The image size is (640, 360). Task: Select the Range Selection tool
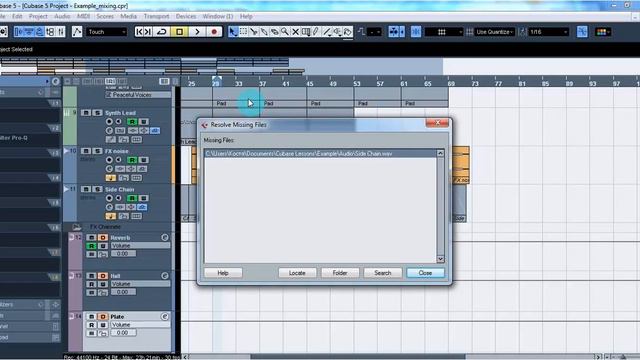point(243,32)
